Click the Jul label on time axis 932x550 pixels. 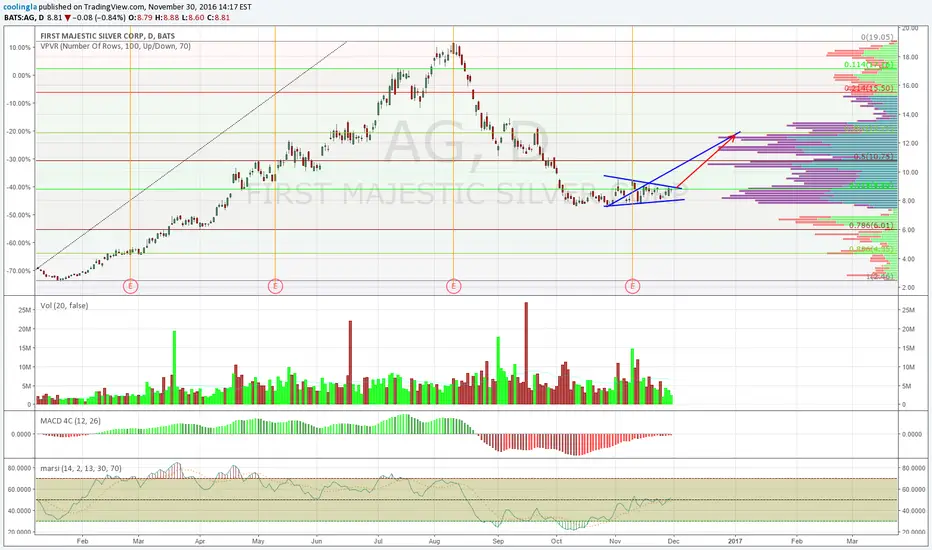click(x=378, y=541)
